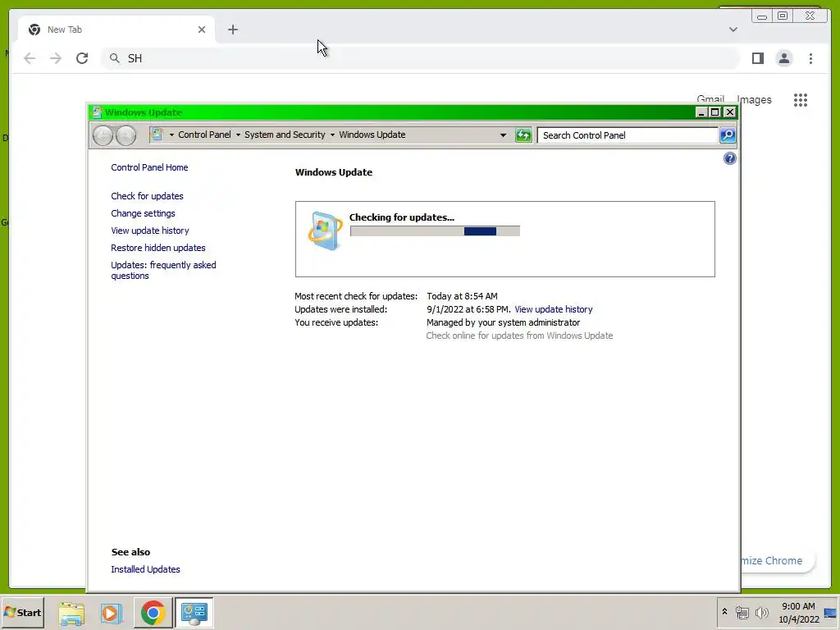This screenshot has height=630, width=840.
Task: Click the Images link in Chrome
Action: [x=754, y=99]
